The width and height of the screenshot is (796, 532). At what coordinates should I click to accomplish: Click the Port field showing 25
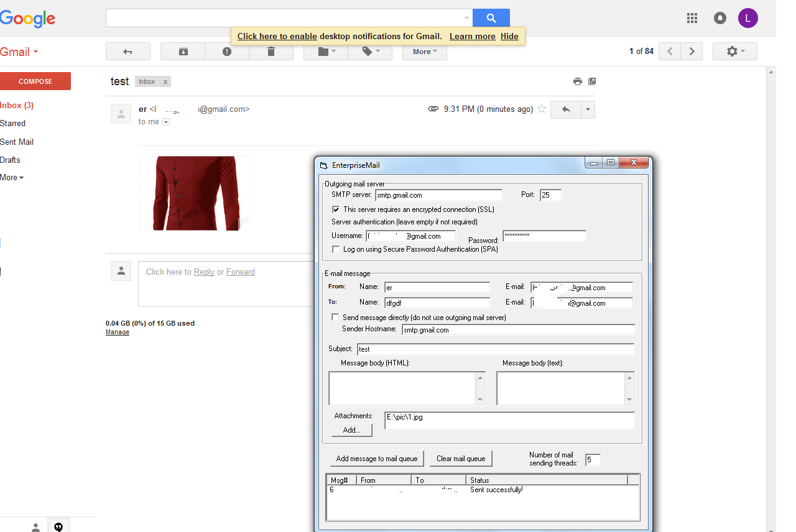pyautogui.click(x=550, y=195)
